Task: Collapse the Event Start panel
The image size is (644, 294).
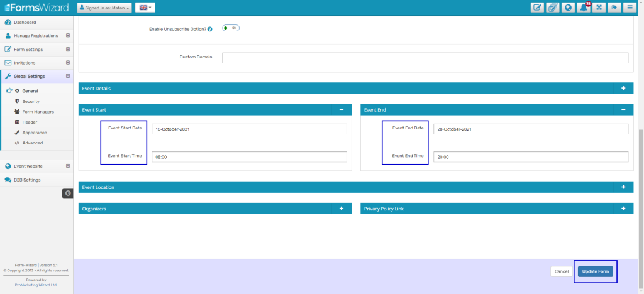Action: 341,109
